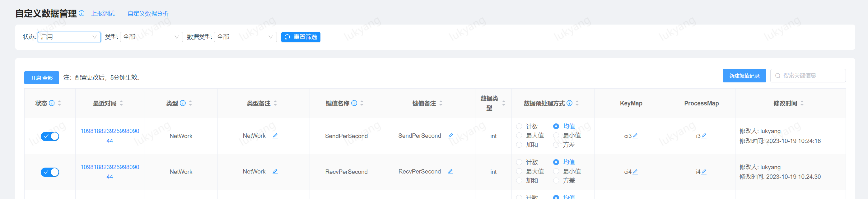
Task: Toggle off RecvPerSecond status switch
Action: coord(50,172)
